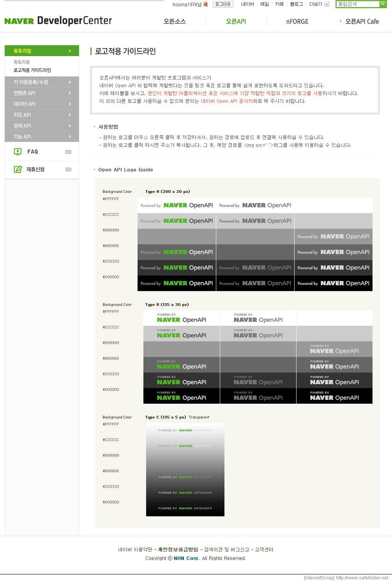Screen dimensions: 392x581
Task: Open 메일 link in top bar
Action: (x=265, y=4)
